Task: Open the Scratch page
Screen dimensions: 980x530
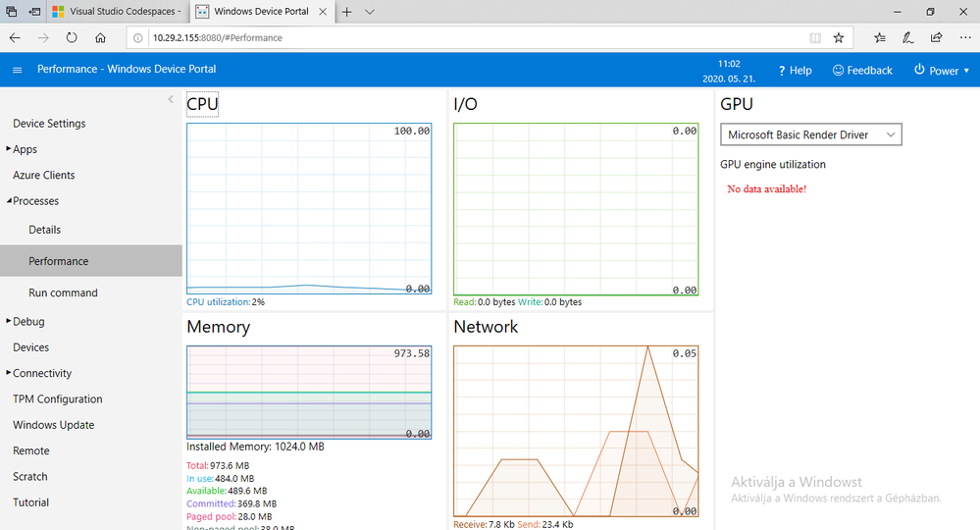Action: coord(30,477)
